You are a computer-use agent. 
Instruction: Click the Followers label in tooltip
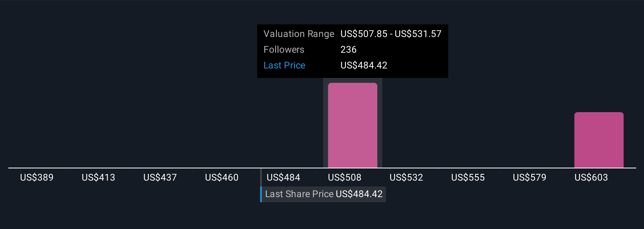pyautogui.click(x=284, y=50)
